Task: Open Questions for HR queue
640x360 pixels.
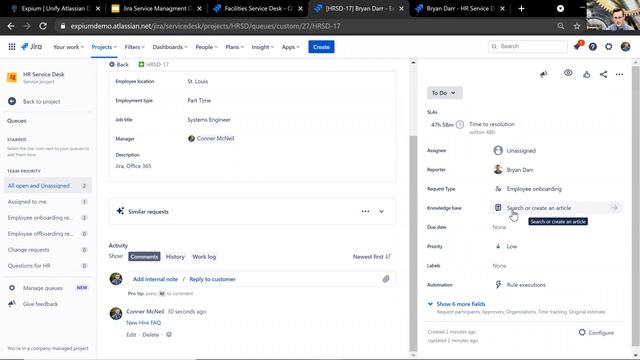Action: click(48, 266)
